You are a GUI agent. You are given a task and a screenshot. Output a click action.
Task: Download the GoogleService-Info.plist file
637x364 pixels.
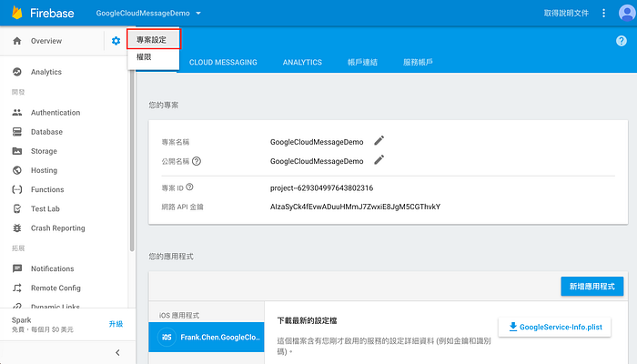coord(554,327)
